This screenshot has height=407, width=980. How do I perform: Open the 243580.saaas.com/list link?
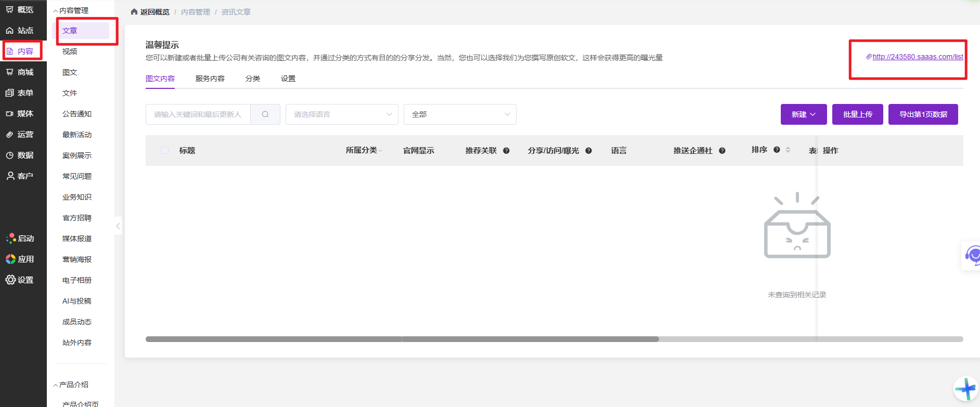917,57
